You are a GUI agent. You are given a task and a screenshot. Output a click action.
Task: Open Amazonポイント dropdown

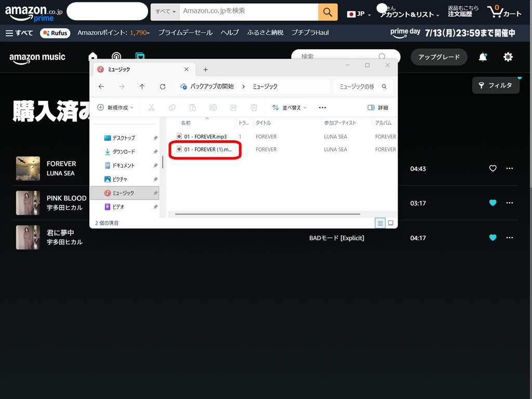114,33
